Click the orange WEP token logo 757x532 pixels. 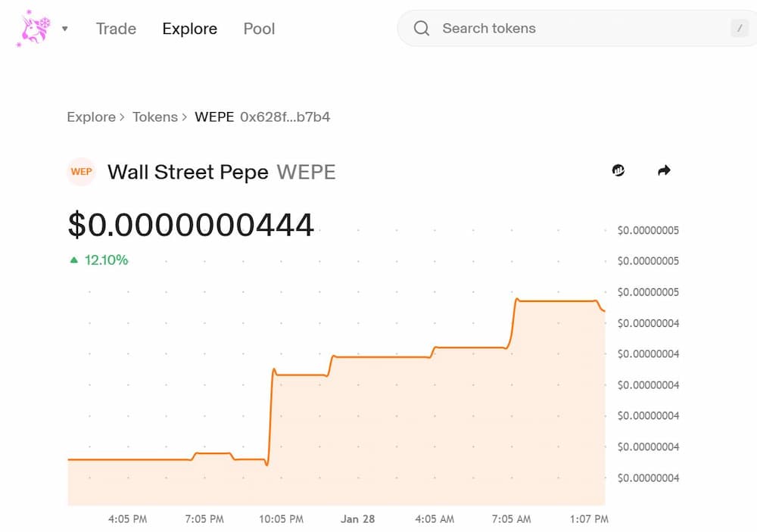point(81,172)
